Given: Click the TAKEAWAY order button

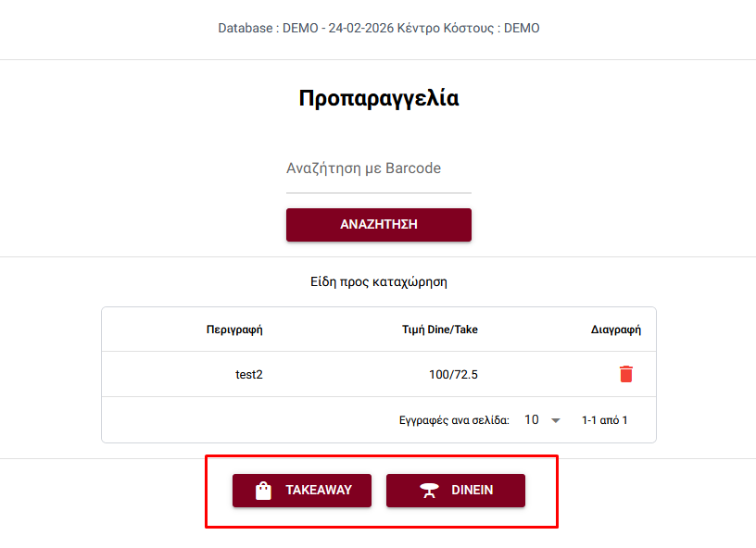Looking at the screenshot, I should [x=302, y=490].
